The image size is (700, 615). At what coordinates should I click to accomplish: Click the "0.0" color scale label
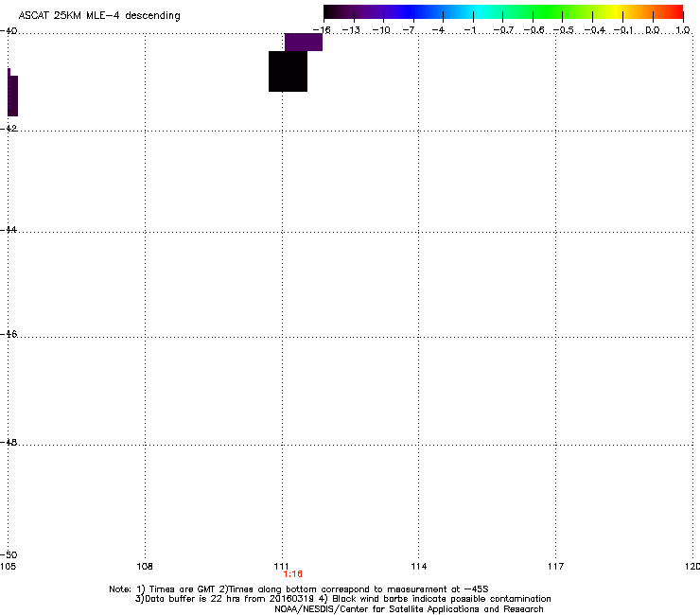click(653, 30)
